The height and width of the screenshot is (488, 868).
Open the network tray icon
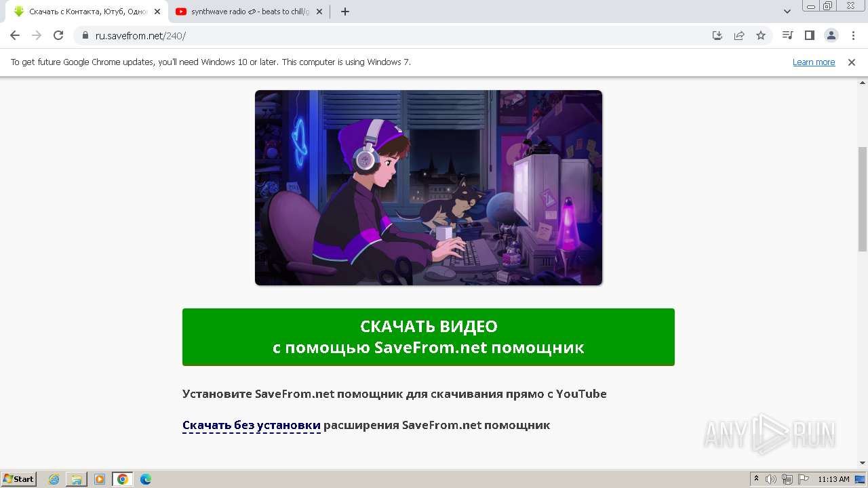(787, 479)
